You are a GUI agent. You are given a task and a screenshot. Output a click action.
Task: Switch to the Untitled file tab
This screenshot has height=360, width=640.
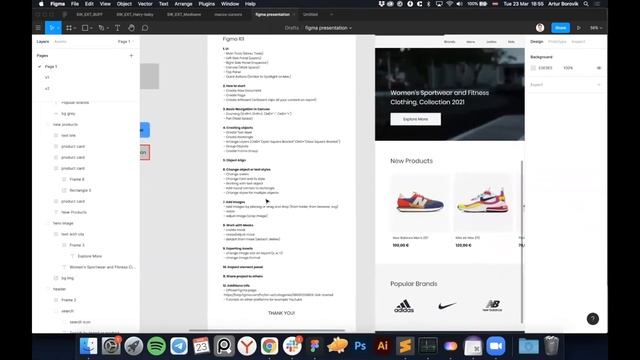coord(310,14)
